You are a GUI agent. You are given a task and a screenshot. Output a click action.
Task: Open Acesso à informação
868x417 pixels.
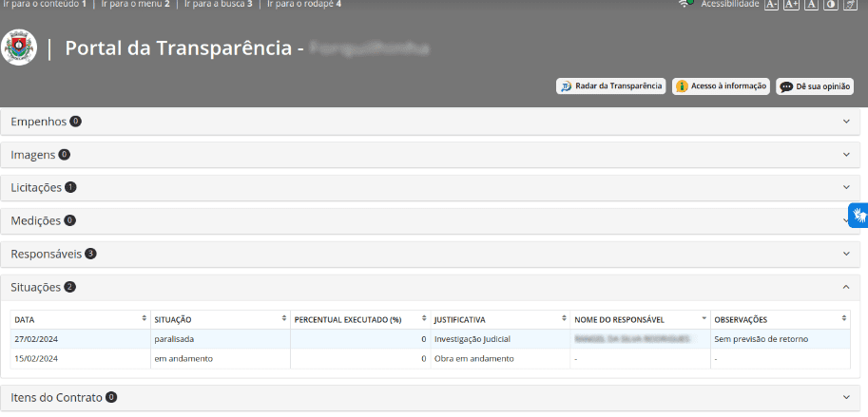click(721, 86)
